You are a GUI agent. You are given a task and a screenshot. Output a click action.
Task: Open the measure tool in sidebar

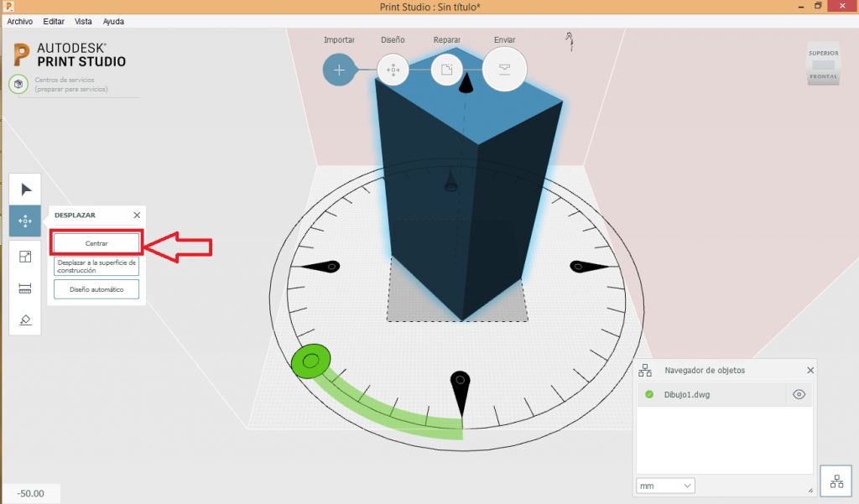(x=24, y=288)
